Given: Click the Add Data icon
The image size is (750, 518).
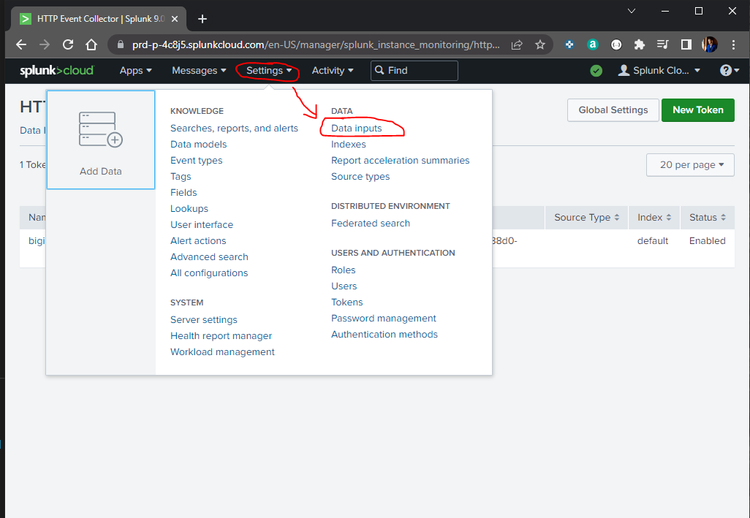Looking at the screenshot, I should click(x=100, y=131).
